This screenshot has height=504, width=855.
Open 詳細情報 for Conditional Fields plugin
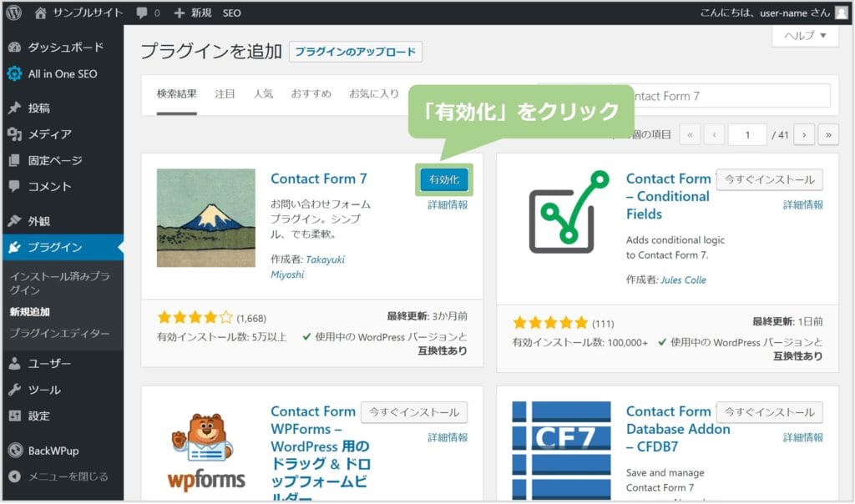(803, 205)
